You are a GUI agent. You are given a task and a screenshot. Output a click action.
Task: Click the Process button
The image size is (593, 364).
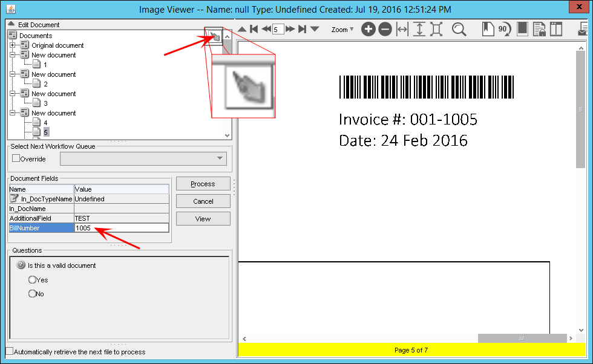tap(203, 184)
